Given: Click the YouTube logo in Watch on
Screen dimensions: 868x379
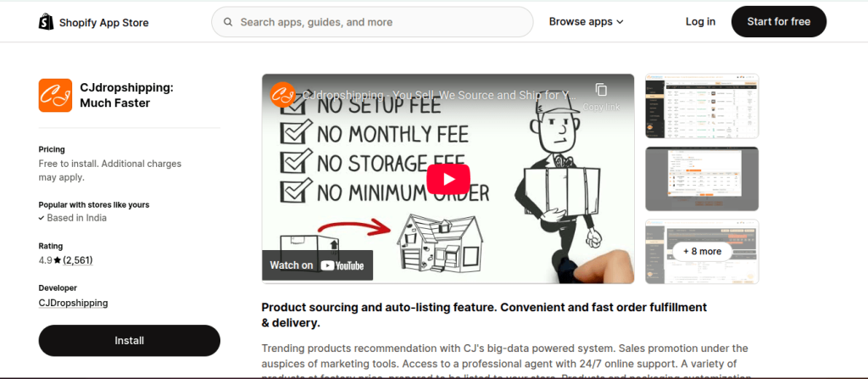Looking at the screenshot, I should [342, 265].
